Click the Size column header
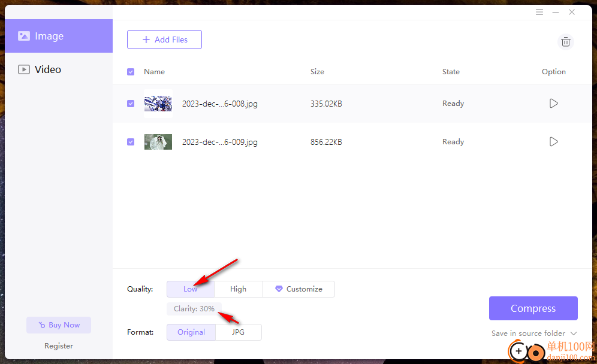This screenshot has width=597, height=364. click(x=317, y=72)
